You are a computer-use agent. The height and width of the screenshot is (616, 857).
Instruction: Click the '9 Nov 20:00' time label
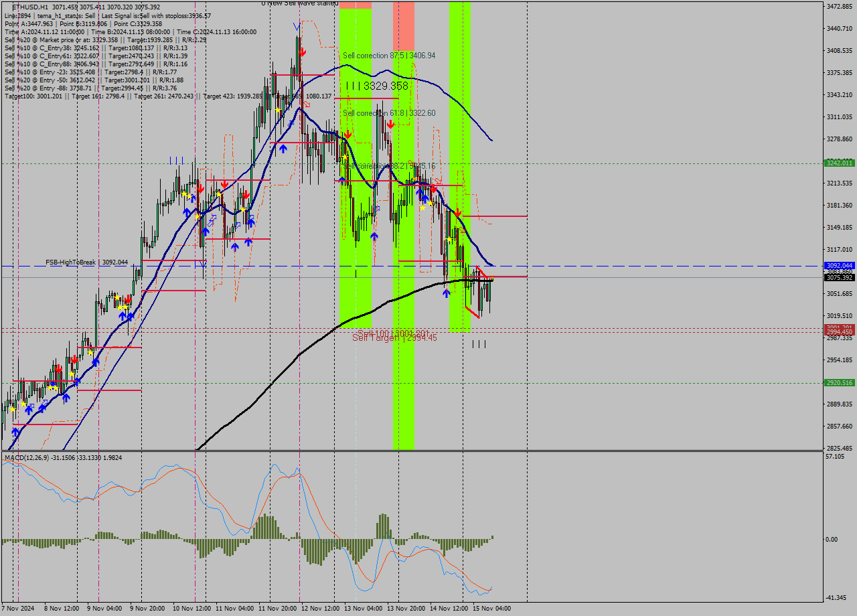(147, 609)
